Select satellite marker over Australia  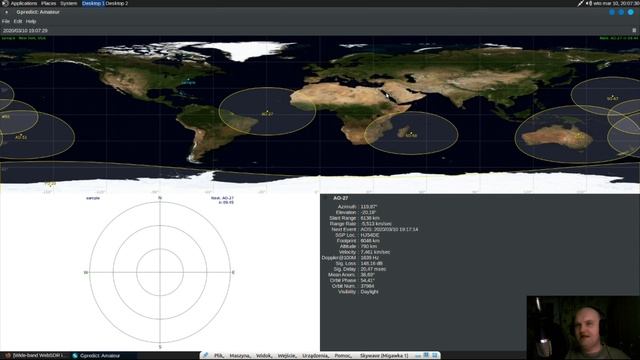click(x=579, y=136)
